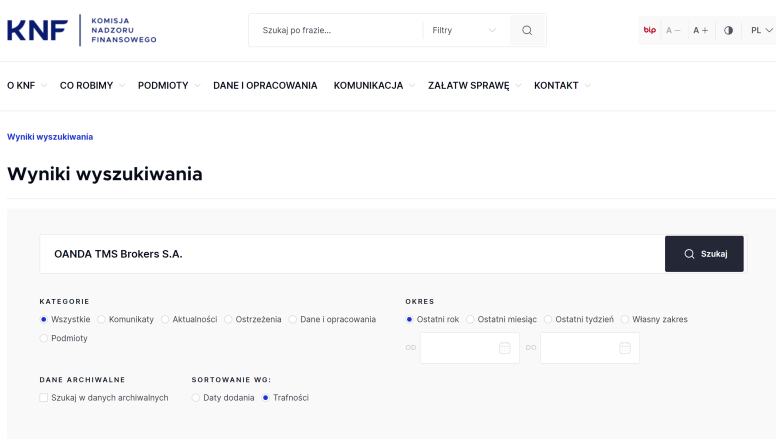Image resolution: width=776 pixels, height=439 pixels.
Task: Click the Wyniki wyszukiwania breadcrumb link
Action: point(50,136)
